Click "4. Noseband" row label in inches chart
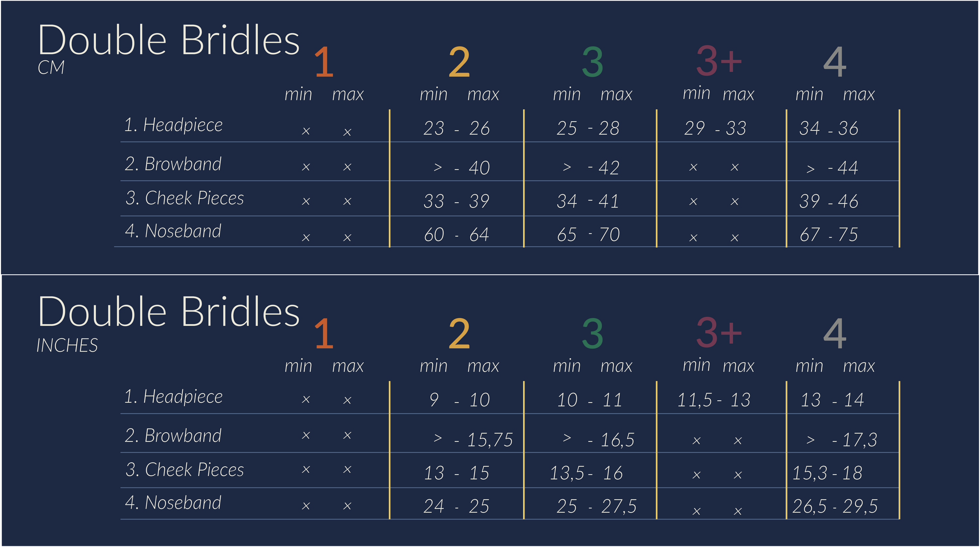The image size is (980, 547). point(173,503)
